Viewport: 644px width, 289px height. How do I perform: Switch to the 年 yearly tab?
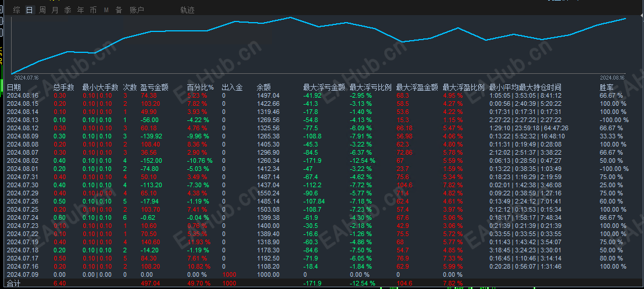pos(80,10)
